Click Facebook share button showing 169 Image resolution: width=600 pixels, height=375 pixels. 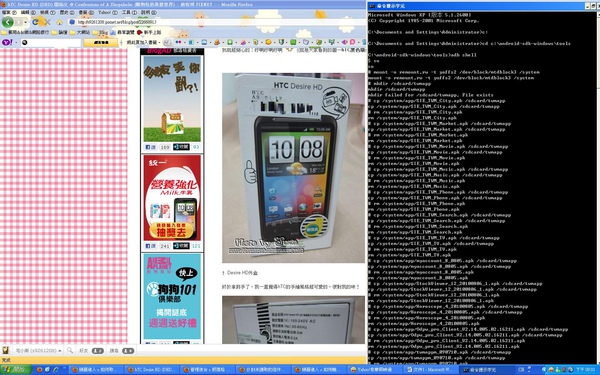[x=150, y=147]
